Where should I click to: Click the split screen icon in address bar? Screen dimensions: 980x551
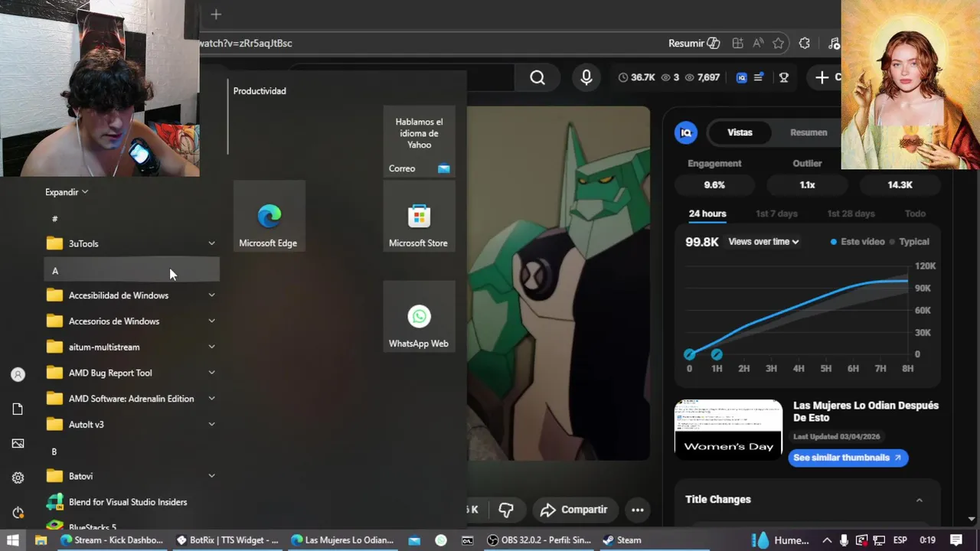pos(737,44)
